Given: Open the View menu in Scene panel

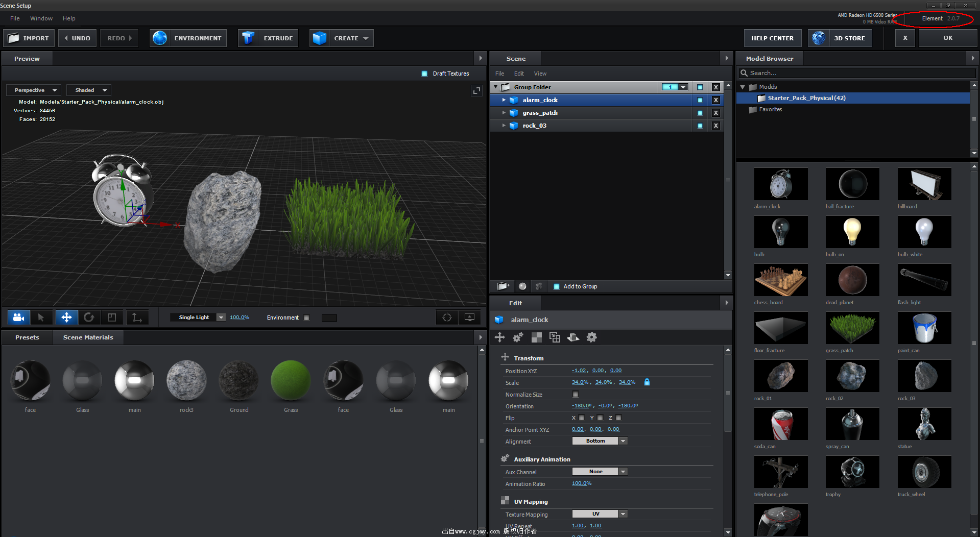Looking at the screenshot, I should (x=540, y=74).
